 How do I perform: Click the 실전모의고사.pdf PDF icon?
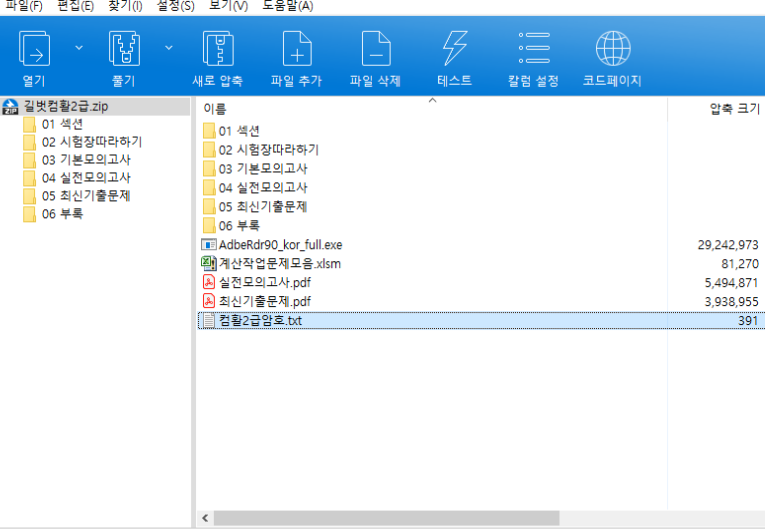tap(209, 283)
